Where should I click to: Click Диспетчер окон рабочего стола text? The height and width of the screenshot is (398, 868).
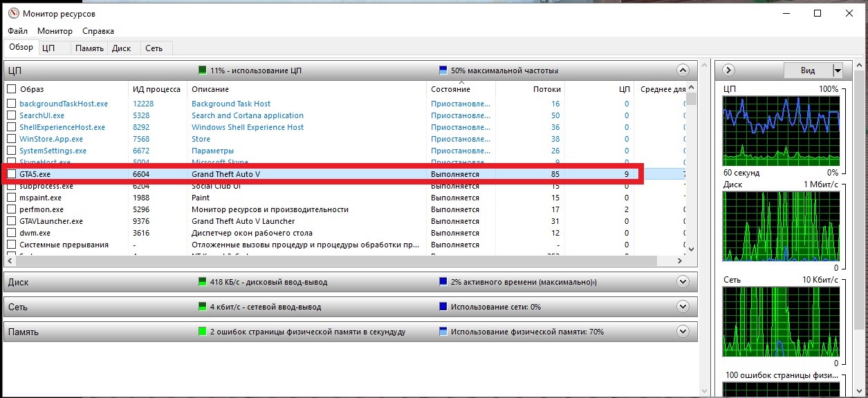252,233
